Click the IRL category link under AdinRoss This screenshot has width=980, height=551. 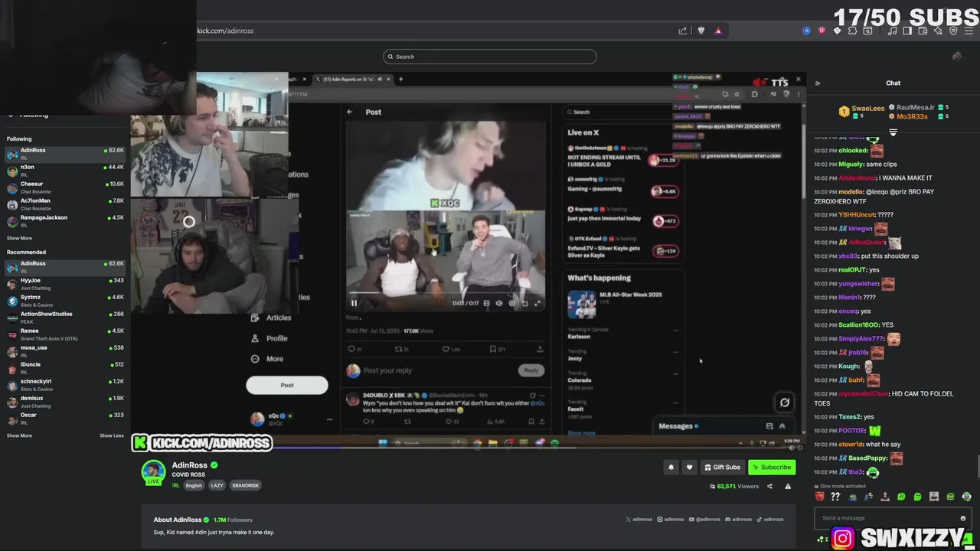click(175, 485)
